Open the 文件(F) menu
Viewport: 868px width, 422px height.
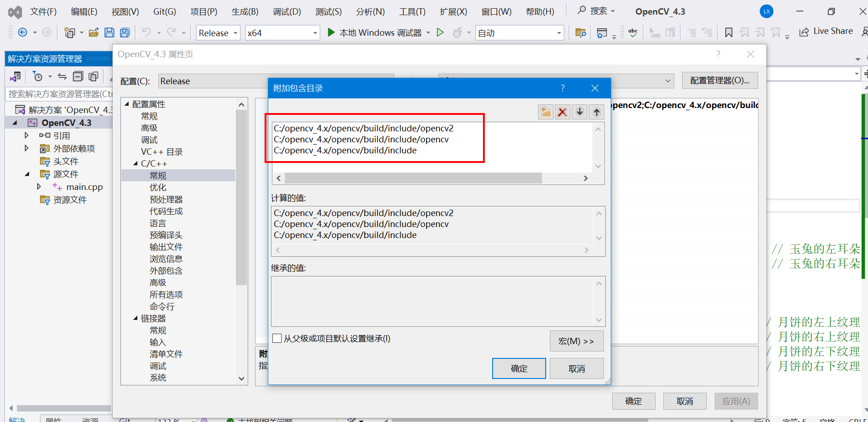point(43,11)
